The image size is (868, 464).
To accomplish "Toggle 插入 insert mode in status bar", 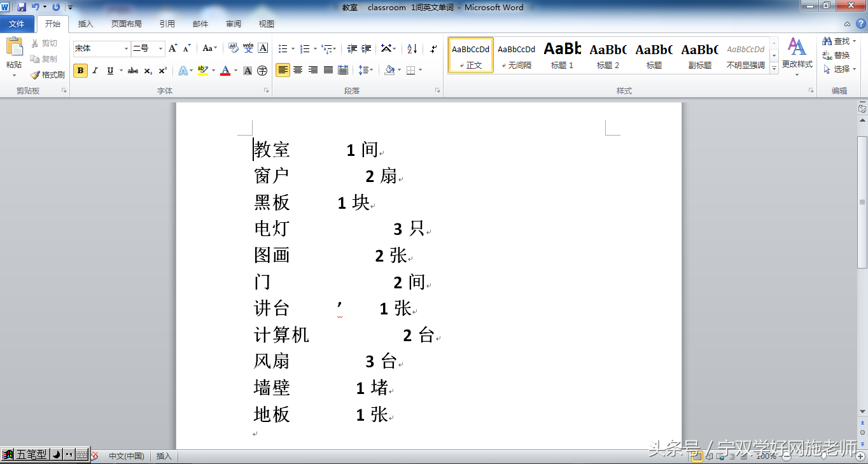I will click(x=164, y=456).
